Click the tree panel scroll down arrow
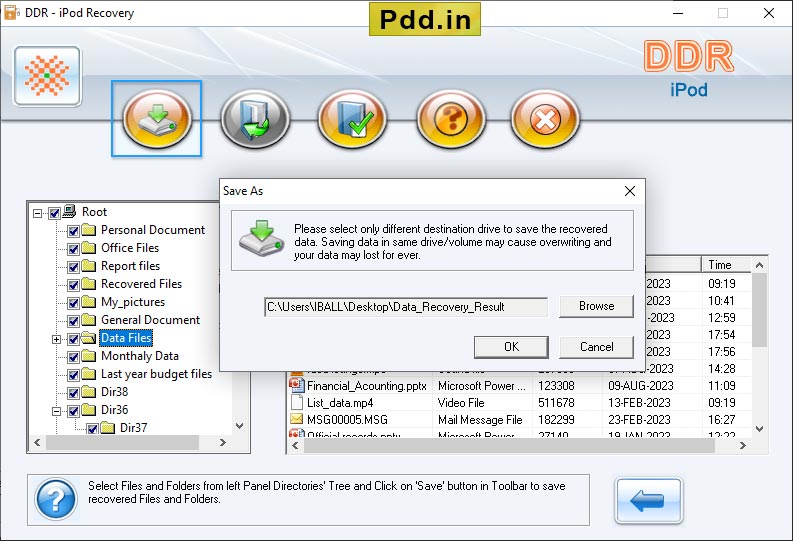Viewport: 793px width, 541px height. point(240,426)
